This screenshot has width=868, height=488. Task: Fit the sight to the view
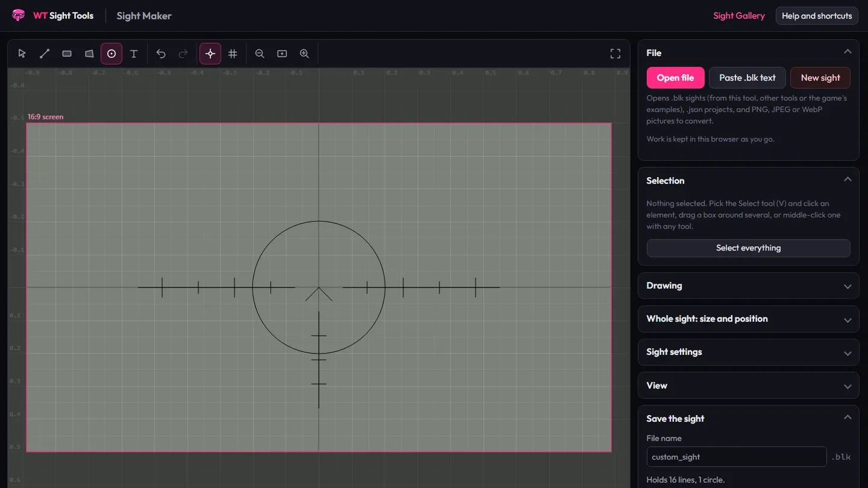[282, 54]
